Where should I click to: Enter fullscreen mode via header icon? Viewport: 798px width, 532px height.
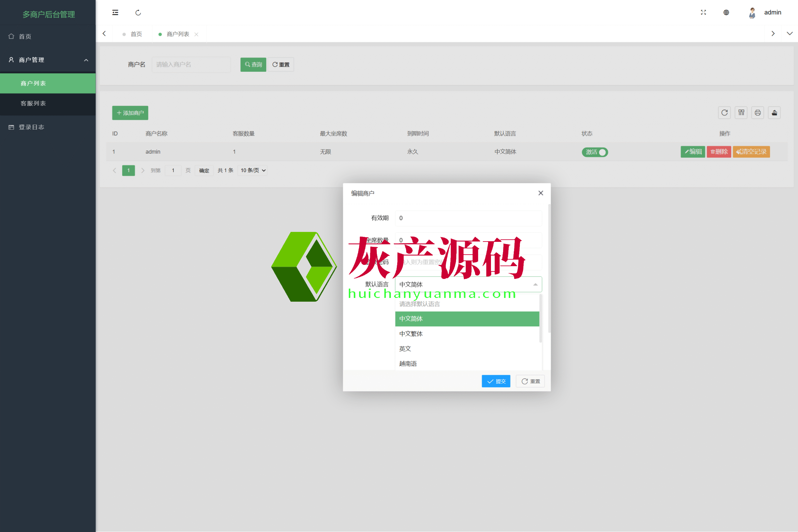pyautogui.click(x=703, y=12)
